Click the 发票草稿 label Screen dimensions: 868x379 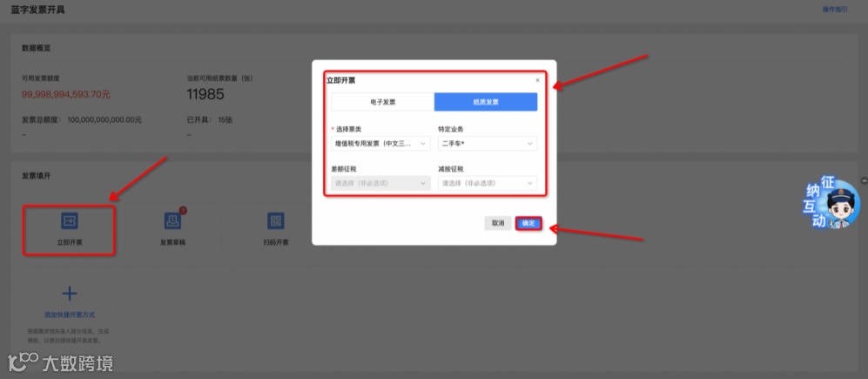(172, 243)
